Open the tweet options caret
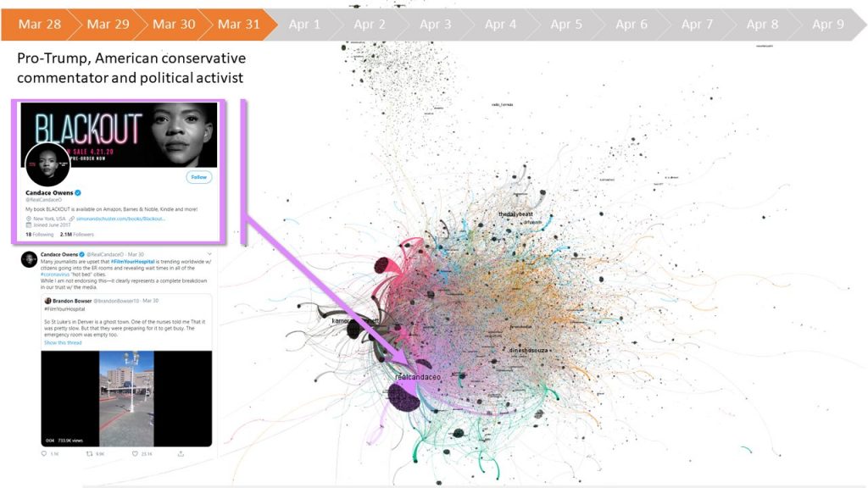This screenshot has height=488, width=868. coord(208,254)
